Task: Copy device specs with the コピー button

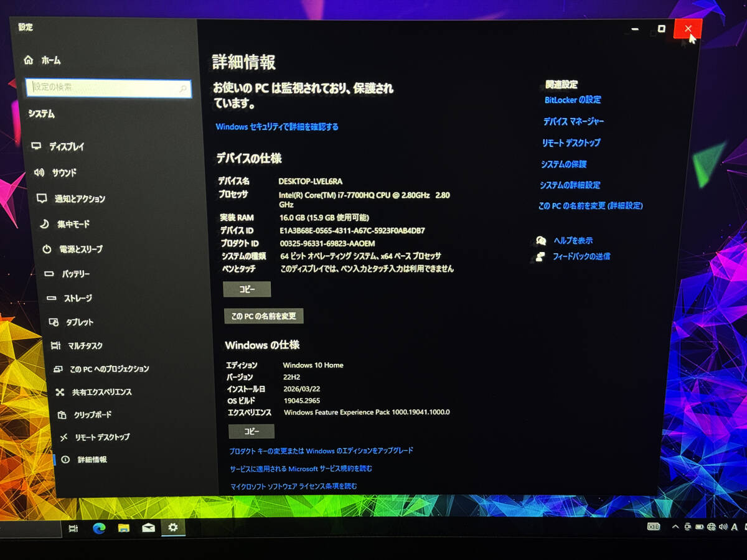Action: pyautogui.click(x=247, y=289)
